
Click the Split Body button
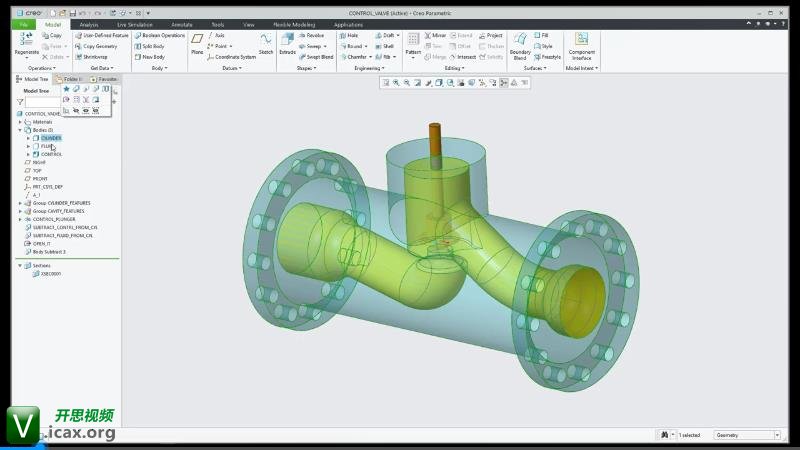point(150,46)
